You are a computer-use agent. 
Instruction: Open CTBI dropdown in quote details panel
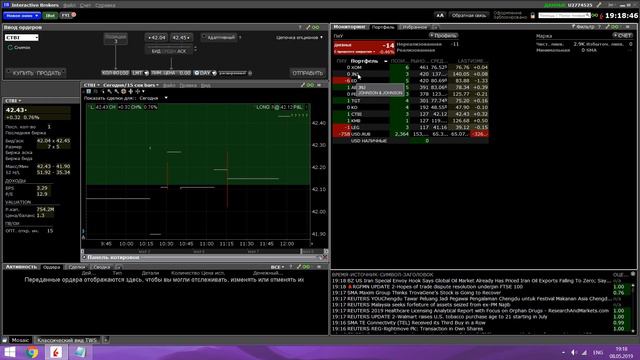coord(13,100)
